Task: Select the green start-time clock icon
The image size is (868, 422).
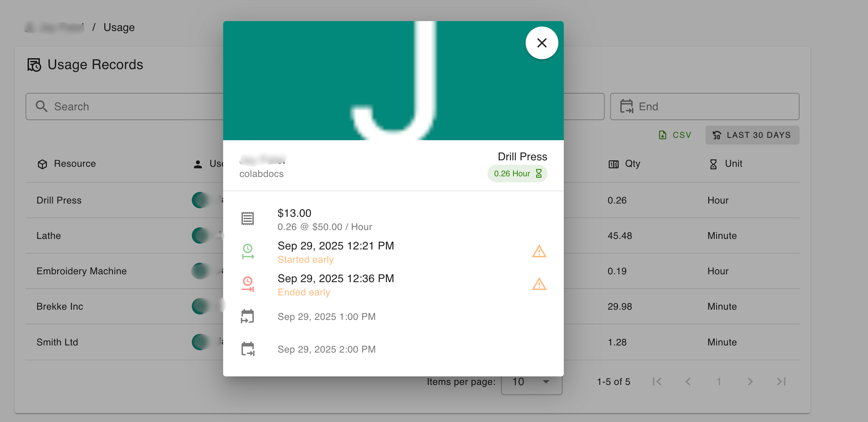Action: click(x=248, y=251)
